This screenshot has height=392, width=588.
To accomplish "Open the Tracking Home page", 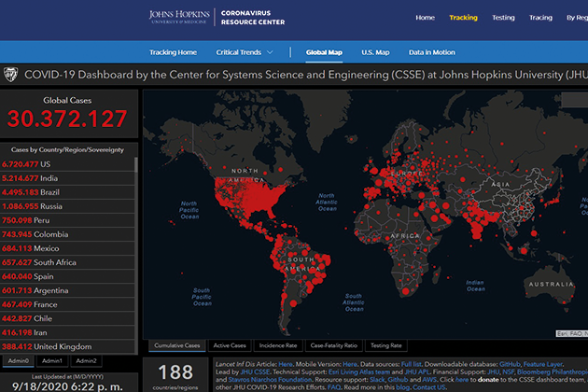I will (175, 52).
